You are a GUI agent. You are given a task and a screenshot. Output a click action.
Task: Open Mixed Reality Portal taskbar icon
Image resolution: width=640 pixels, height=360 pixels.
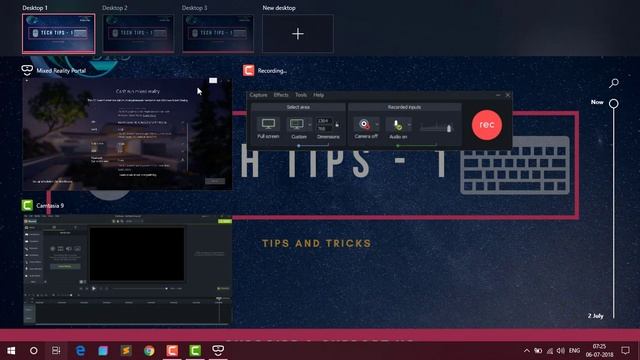(x=218, y=351)
